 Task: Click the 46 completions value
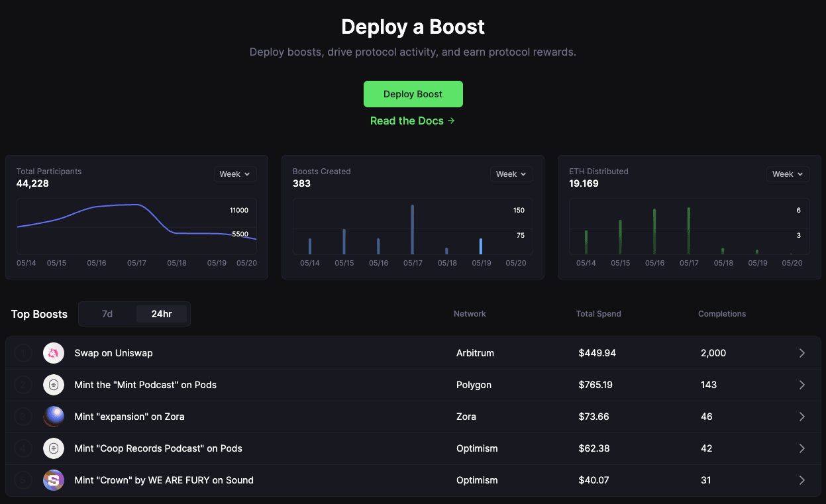coord(707,417)
